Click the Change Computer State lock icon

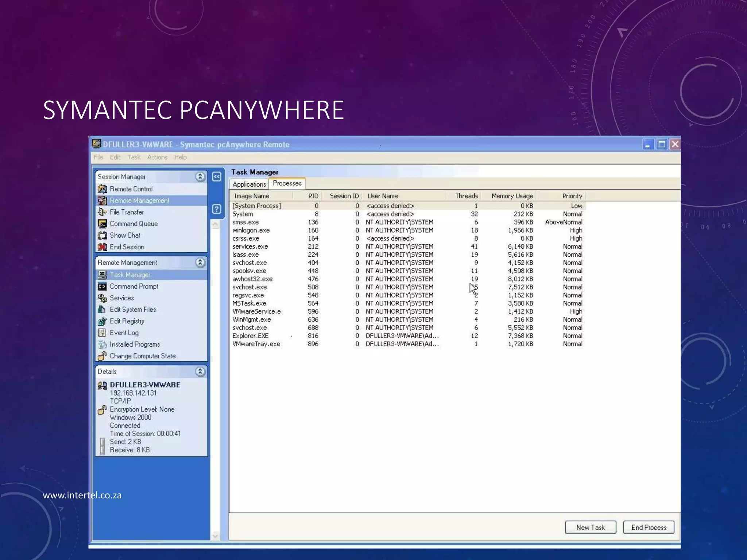[102, 356]
